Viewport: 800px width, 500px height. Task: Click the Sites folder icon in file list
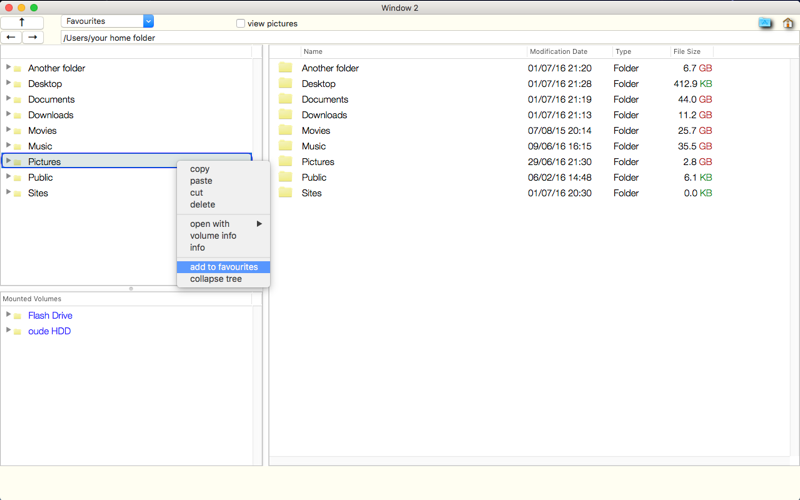[285, 193]
